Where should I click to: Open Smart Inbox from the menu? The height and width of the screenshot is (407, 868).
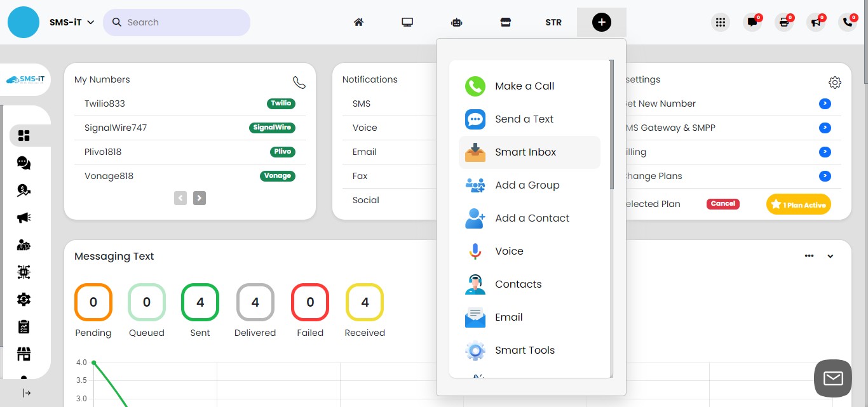pyautogui.click(x=529, y=152)
